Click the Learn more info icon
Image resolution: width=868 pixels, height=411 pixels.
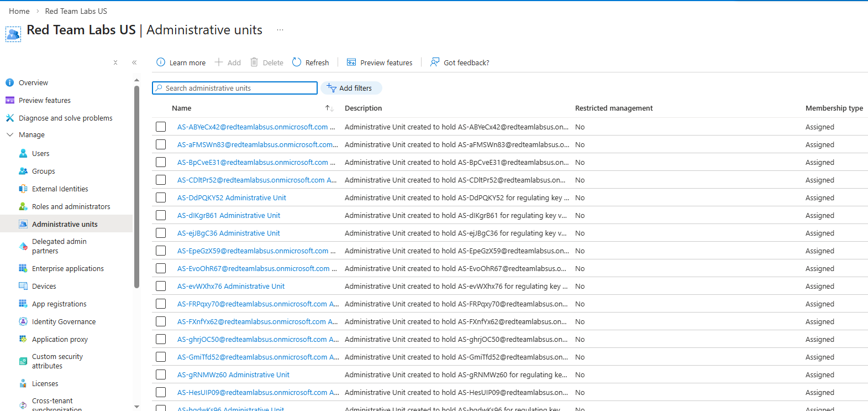coord(161,63)
